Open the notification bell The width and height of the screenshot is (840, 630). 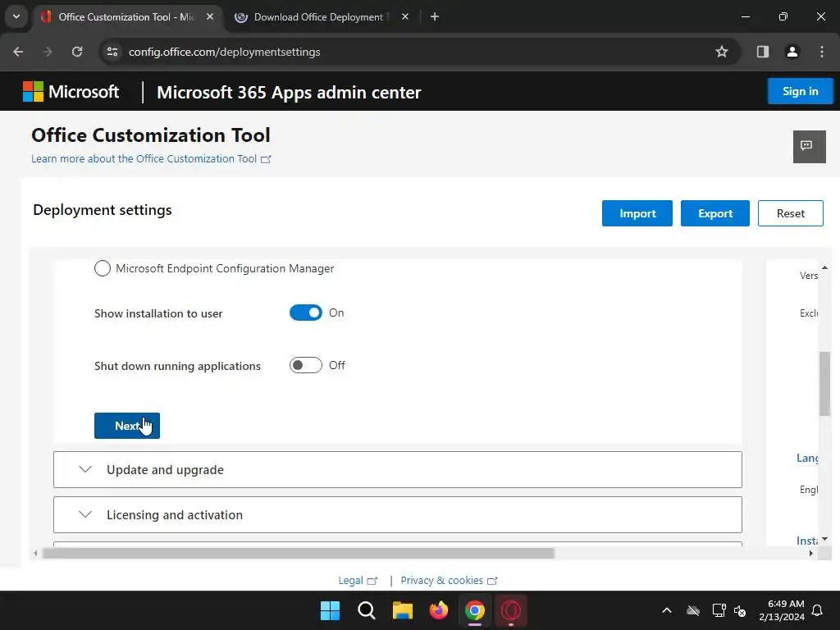pos(818,610)
